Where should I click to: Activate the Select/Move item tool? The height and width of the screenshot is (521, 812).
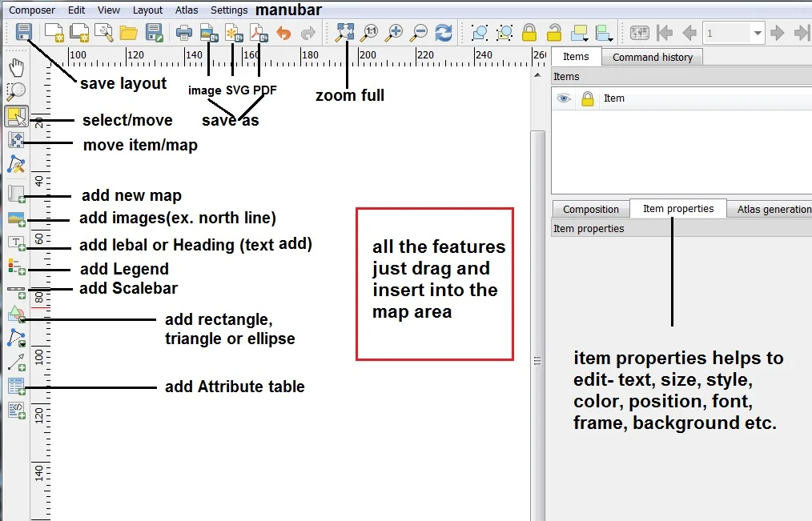[x=17, y=116]
